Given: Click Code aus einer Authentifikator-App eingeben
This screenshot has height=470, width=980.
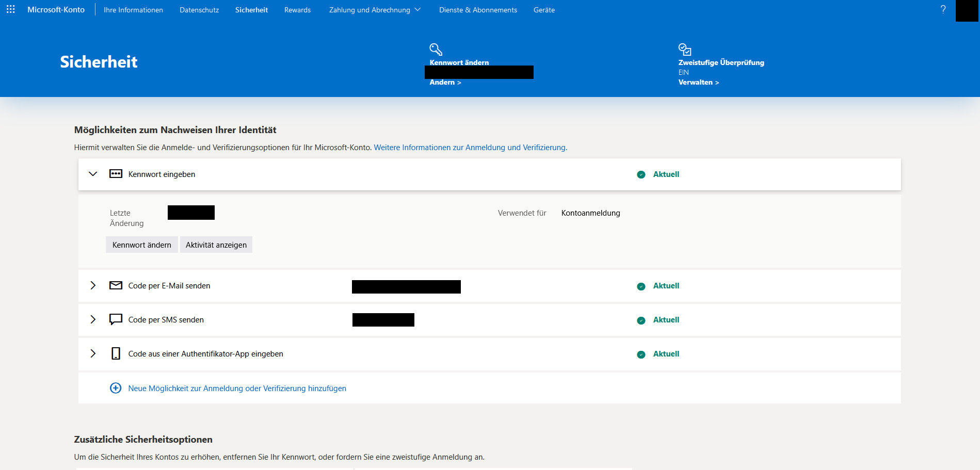Looking at the screenshot, I should (x=205, y=354).
